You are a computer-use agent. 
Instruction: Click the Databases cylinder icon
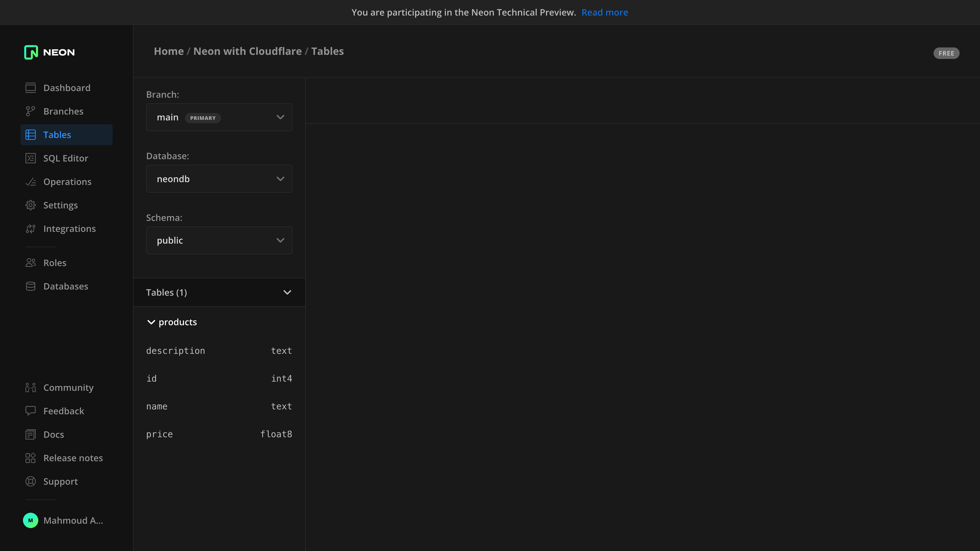tap(30, 286)
